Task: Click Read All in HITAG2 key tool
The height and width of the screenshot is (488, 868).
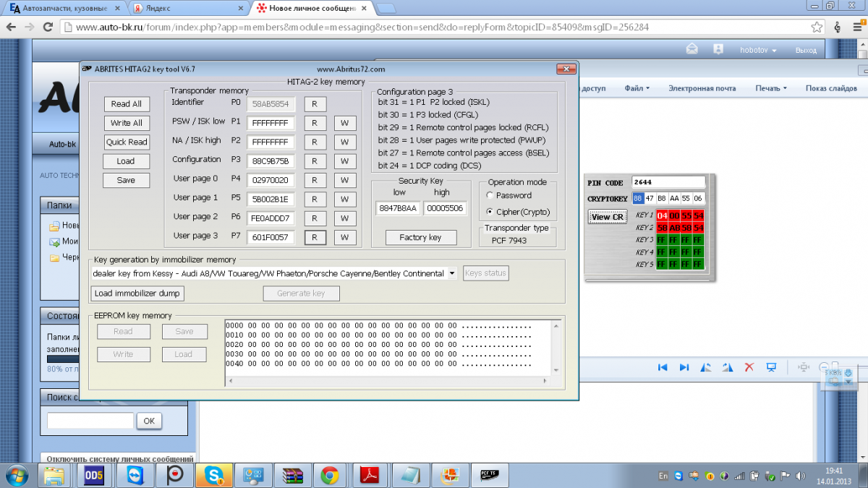Action: coord(127,104)
